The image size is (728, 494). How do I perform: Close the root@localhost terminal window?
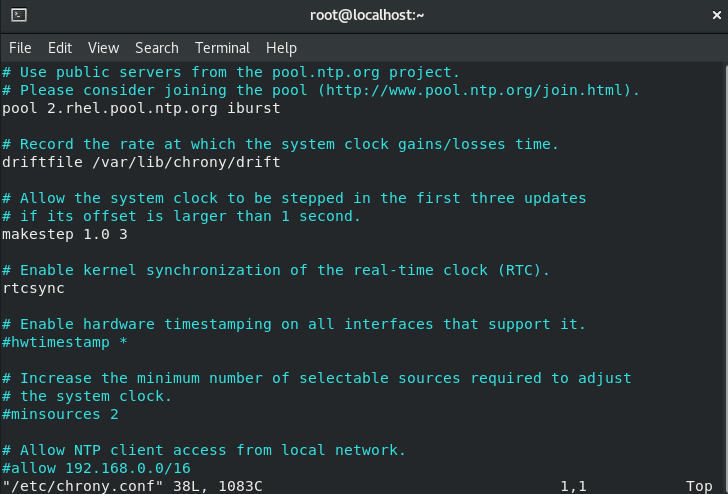click(x=716, y=15)
